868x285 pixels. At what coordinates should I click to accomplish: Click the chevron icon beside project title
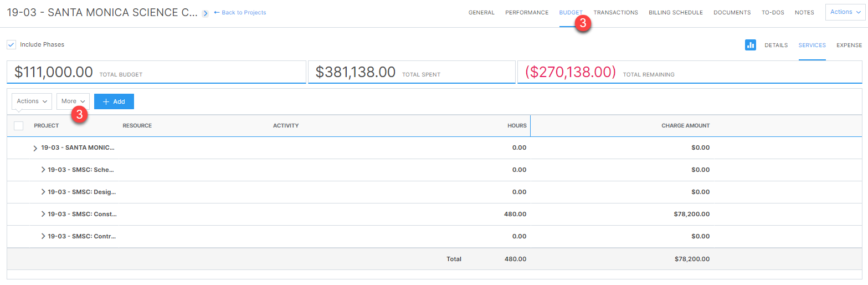[206, 13]
